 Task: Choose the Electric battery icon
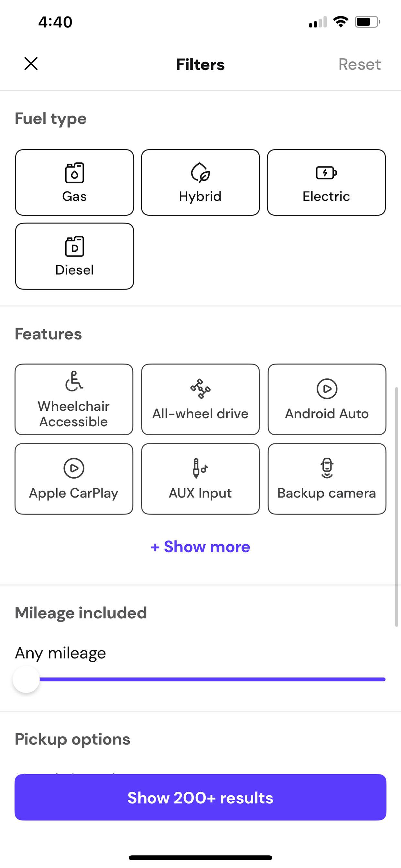326,173
